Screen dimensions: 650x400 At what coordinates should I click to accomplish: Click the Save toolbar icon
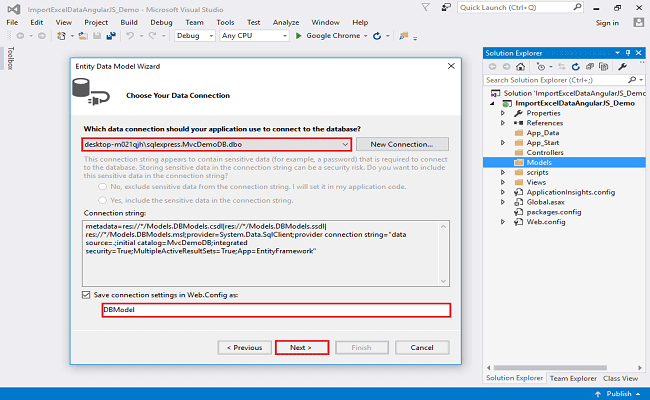click(97, 36)
